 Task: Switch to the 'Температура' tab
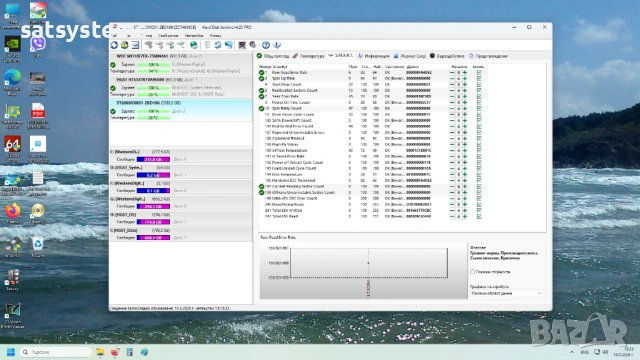[309, 56]
